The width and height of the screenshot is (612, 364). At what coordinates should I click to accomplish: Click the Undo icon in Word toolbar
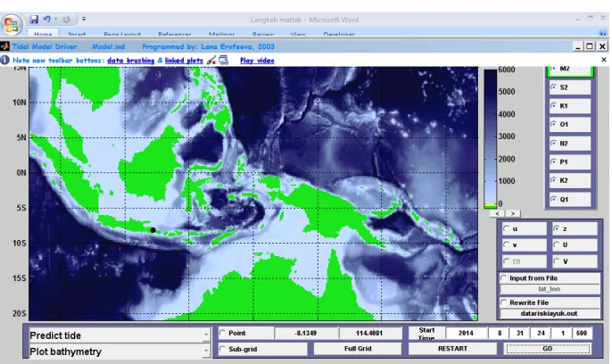click(x=47, y=19)
